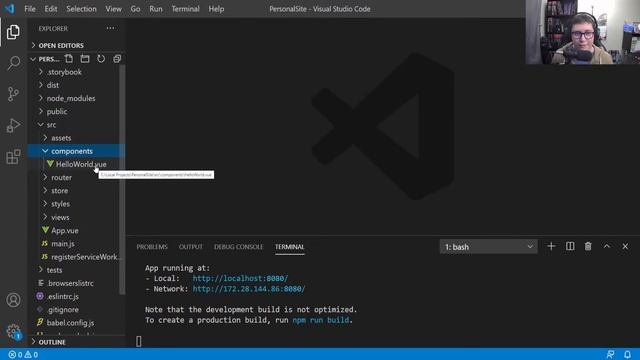Screen dimensions: 640x360
Task: Click the New File icon in Explorer
Action: pos(69,59)
